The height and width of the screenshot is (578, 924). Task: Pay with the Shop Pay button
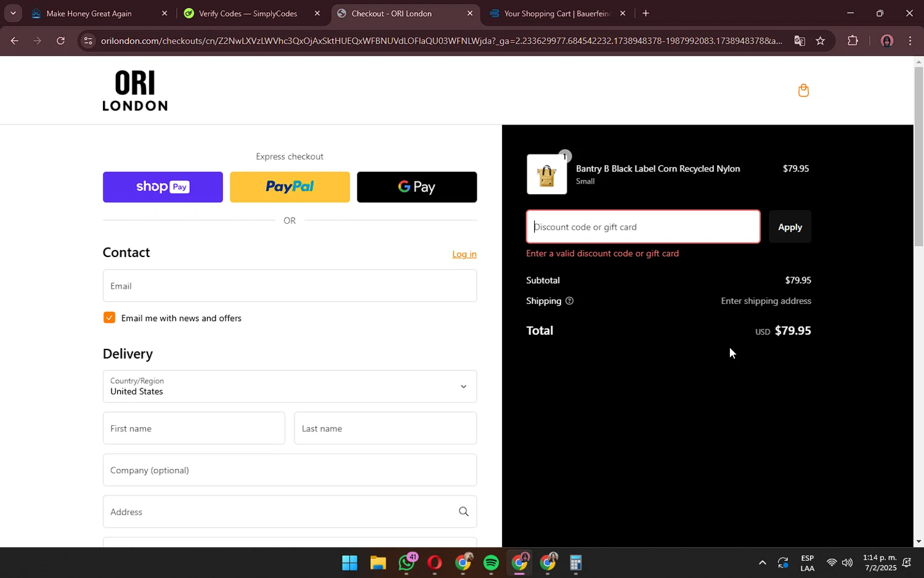[x=163, y=187]
